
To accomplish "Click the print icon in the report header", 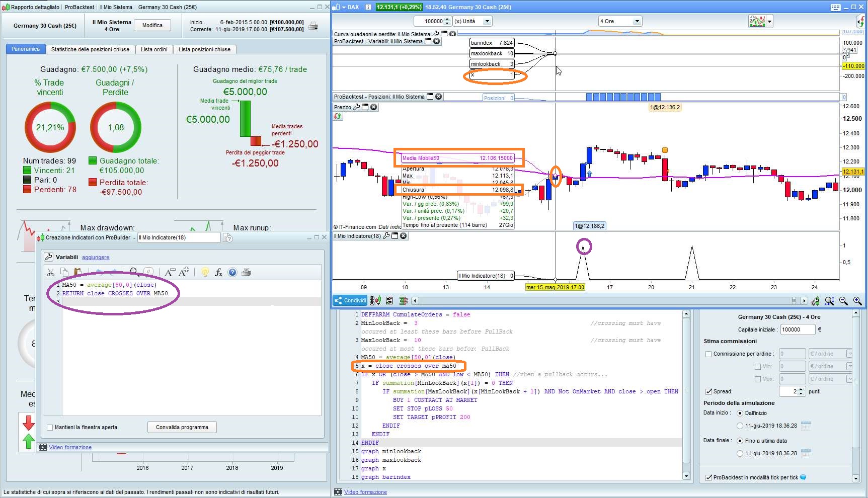I will pos(313,26).
